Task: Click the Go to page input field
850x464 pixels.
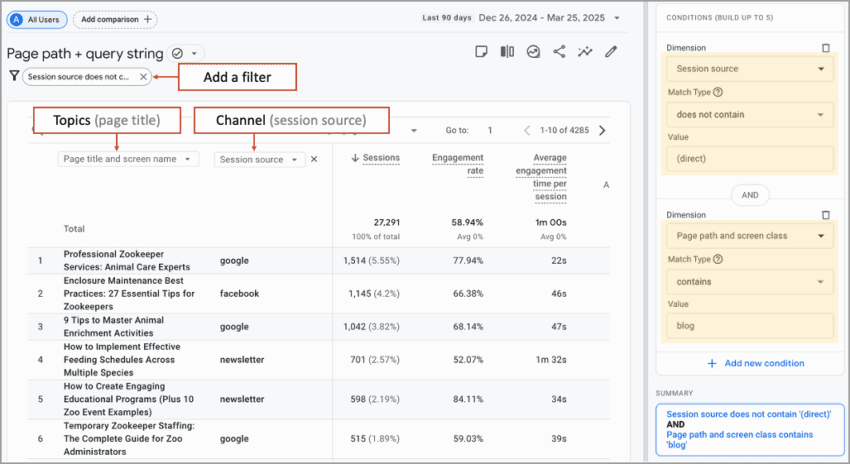Action: coord(490,130)
